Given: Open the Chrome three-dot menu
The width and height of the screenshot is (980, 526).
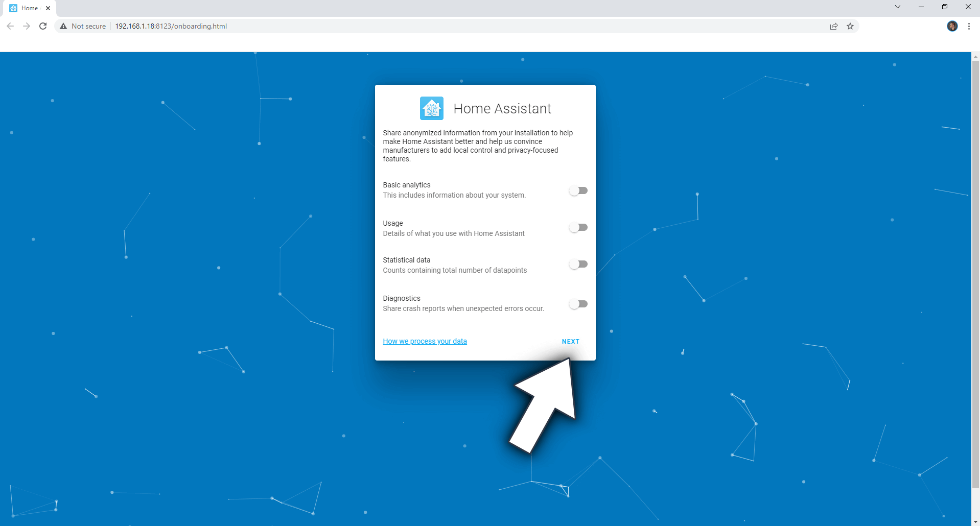Looking at the screenshot, I should pyautogui.click(x=969, y=26).
